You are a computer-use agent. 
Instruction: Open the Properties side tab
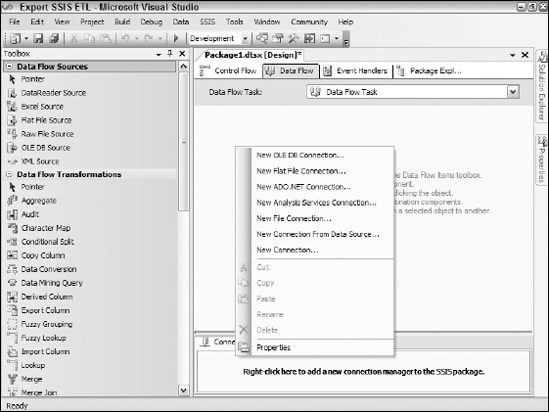coord(542,159)
